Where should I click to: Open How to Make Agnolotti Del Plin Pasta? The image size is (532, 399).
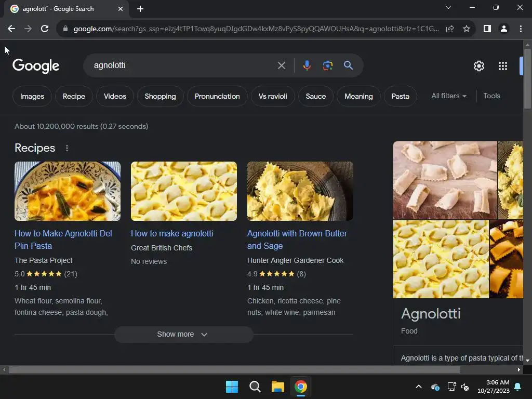pyautogui.click(x=63, y=240)
